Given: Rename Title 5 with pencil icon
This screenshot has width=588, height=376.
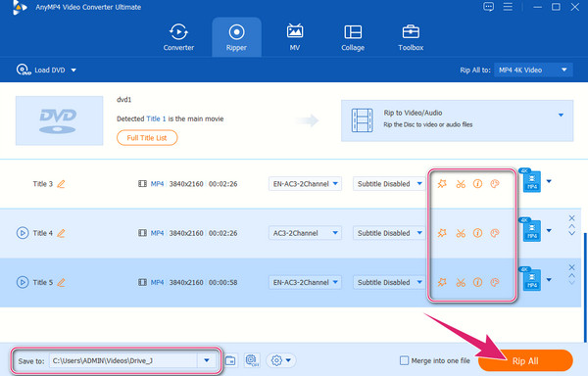Looking at the screenshot, I should point(61,282).
